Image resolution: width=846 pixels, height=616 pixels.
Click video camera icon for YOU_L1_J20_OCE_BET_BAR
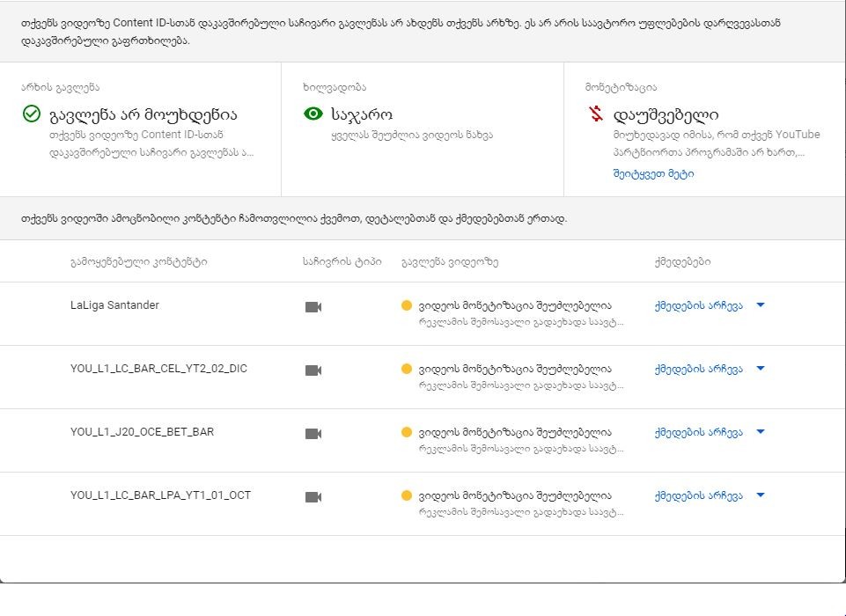click(313, 434)
